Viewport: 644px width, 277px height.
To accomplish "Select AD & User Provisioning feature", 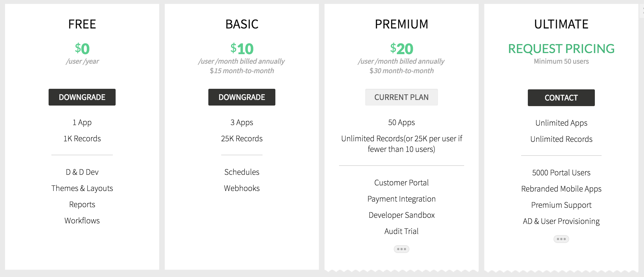I will 561,221.
